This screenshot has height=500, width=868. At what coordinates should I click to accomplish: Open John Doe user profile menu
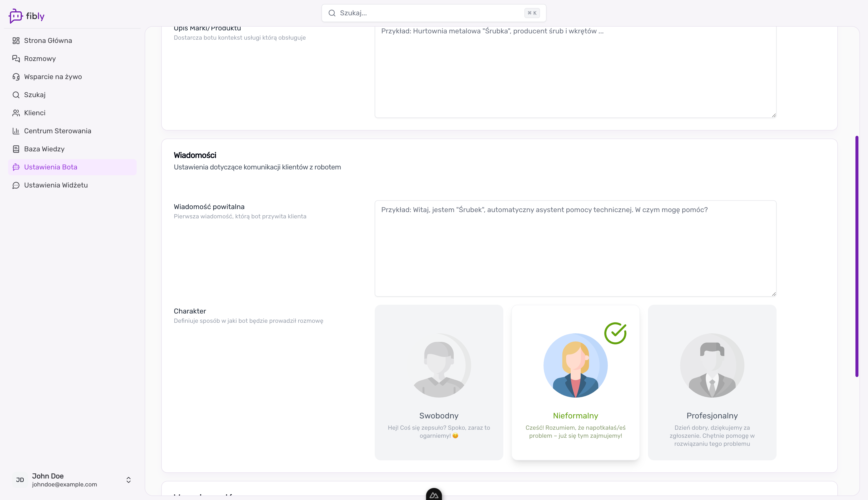point(72,480)
